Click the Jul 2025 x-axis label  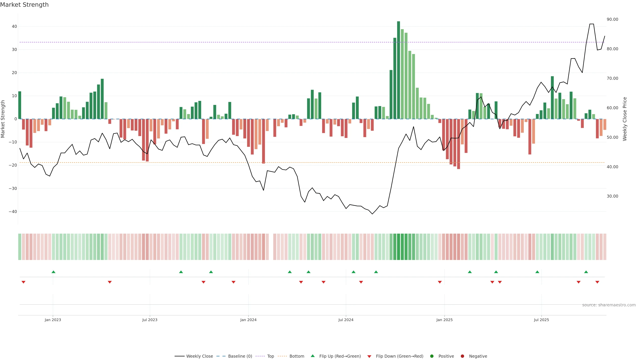(541, 320)
